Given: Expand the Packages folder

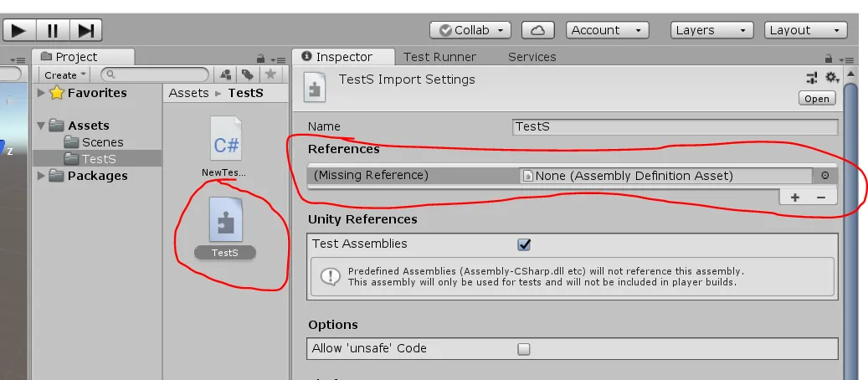Looking at the screenshot, I should pos(42,176).
